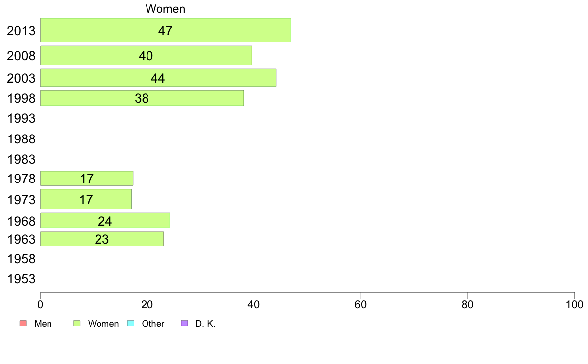The width and height of the screenshot is (588, 364).
Task: Click the 1988 year label
Action: click(21, 139)
